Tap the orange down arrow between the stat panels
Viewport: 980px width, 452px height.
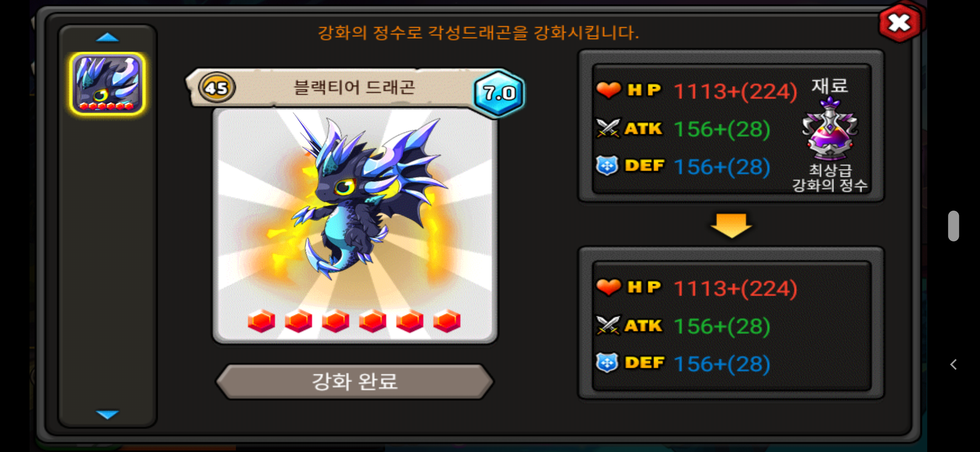731,225
